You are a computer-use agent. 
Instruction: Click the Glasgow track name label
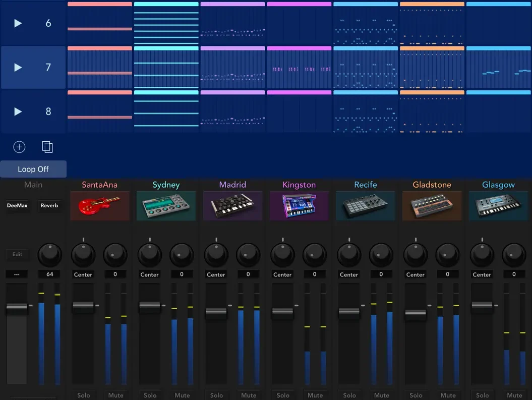pyautogui.click(x=498, y=185)
